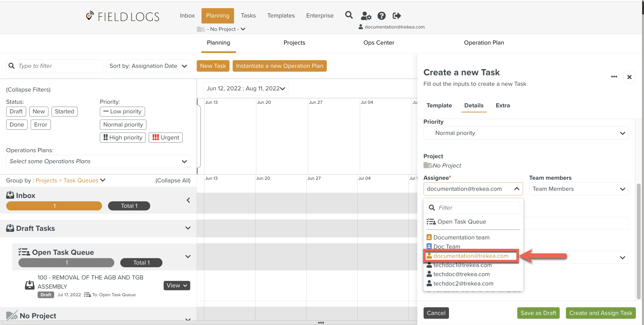The image size is (644, 325).
Task: Toggle the Normal priority filter
Action: click(x=123, y=124)
